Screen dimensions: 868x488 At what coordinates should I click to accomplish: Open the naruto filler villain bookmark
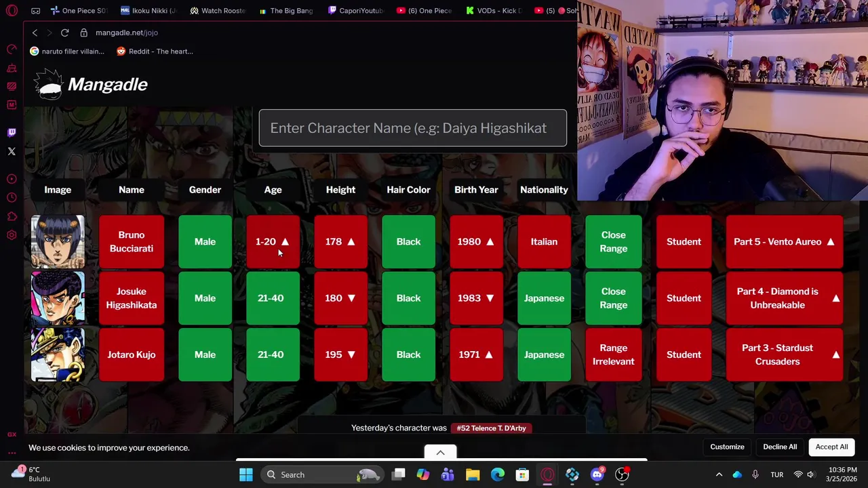pyautogui.click(x=67, y=51)
